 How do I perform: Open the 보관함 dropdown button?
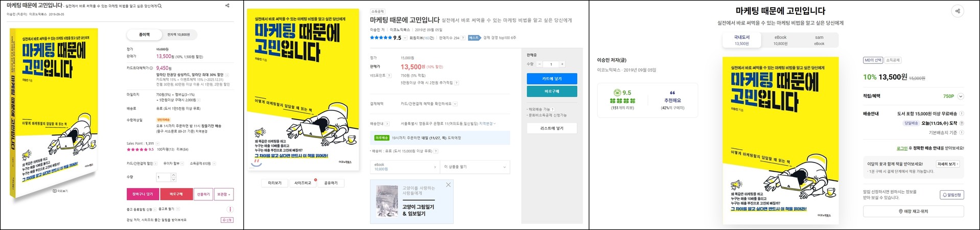(x=224, y=194)
